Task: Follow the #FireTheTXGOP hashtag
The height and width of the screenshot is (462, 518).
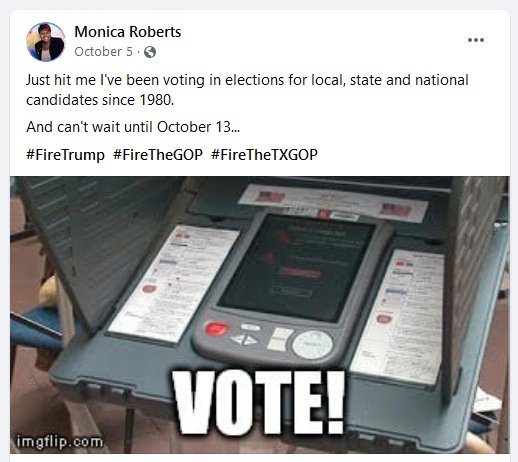Action: click(264, 155)
